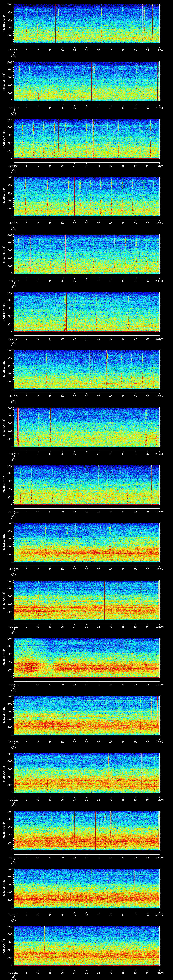Click the 33:00 end time label
This screenshot has width=173, height=980.
point(159,972)
